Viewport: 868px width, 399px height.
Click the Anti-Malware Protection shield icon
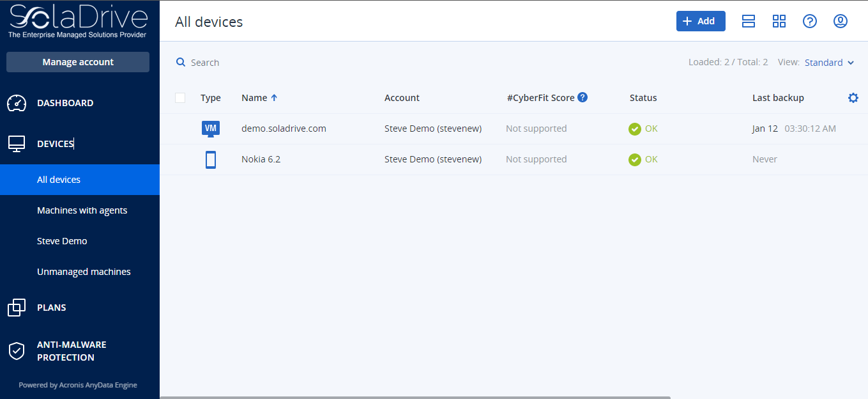(x=17, y=351)
